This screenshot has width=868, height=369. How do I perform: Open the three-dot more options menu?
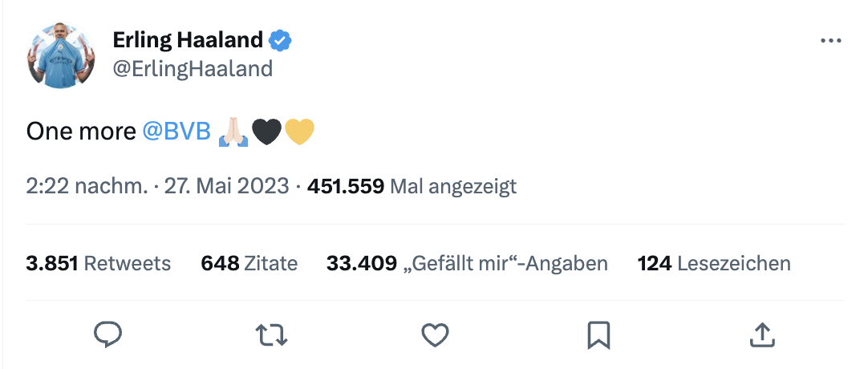[831, 42]
